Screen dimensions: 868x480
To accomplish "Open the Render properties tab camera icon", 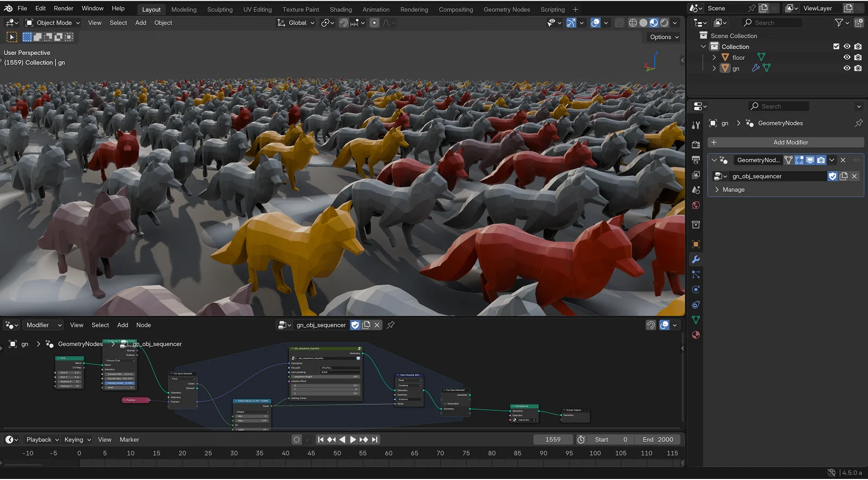I will coord(696,145).
